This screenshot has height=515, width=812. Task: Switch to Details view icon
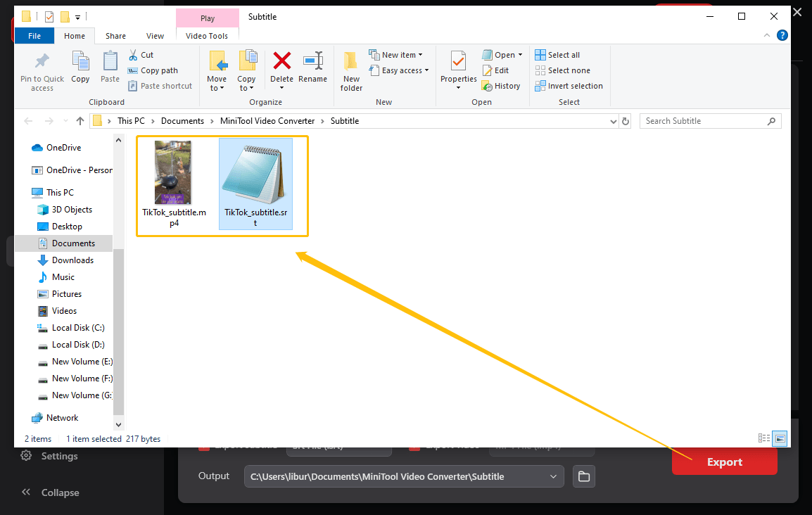764,438
